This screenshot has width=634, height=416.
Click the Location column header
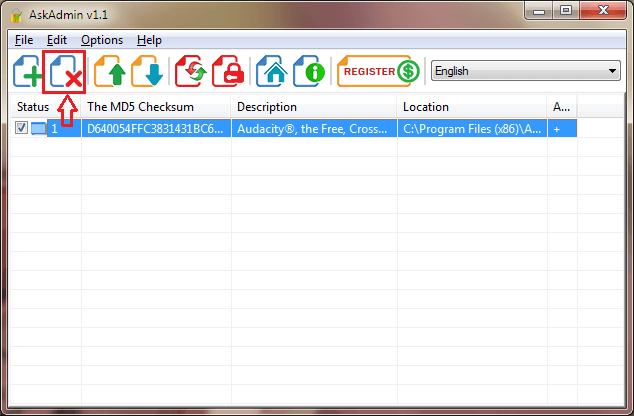pos(471,107)
